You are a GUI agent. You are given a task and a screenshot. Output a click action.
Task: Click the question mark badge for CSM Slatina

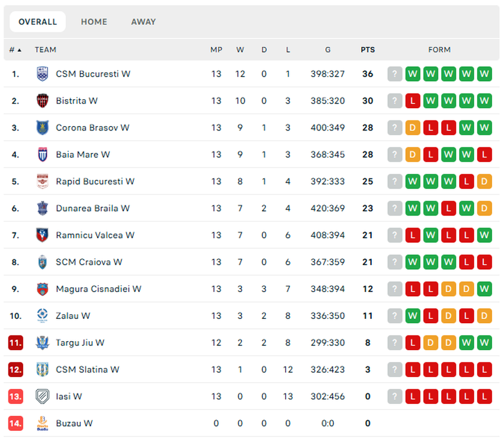point(395,370)
